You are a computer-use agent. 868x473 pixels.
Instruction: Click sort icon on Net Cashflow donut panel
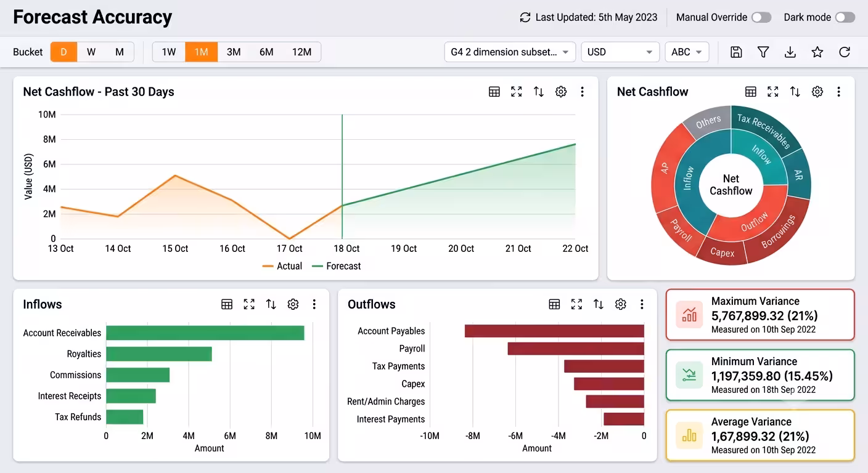[x=795, y=92]
